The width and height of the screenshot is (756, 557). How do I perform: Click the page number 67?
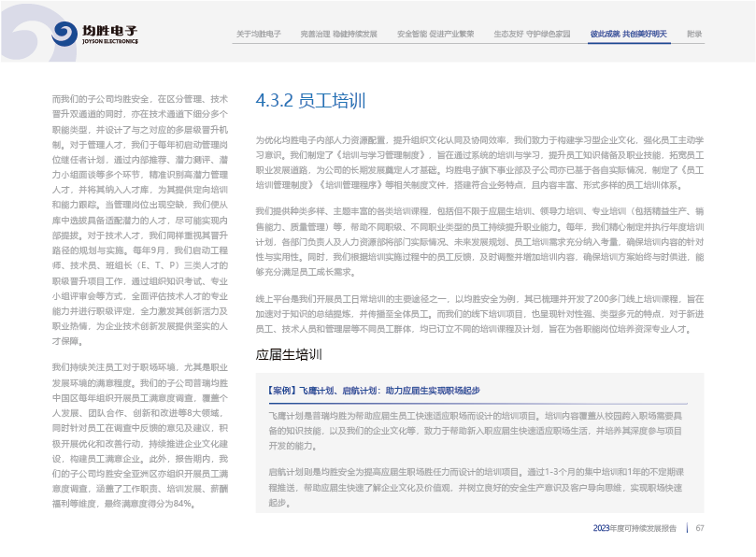tap(699, 528)
